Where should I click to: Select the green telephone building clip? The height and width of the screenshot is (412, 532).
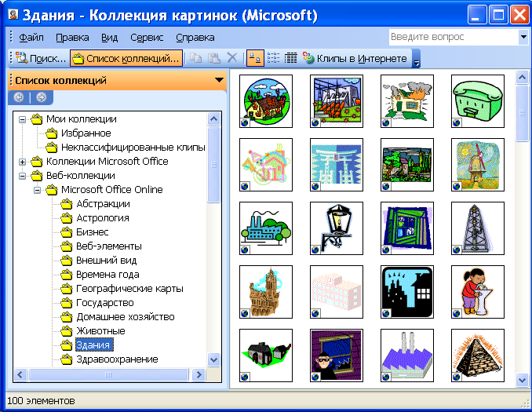[478, 101]
